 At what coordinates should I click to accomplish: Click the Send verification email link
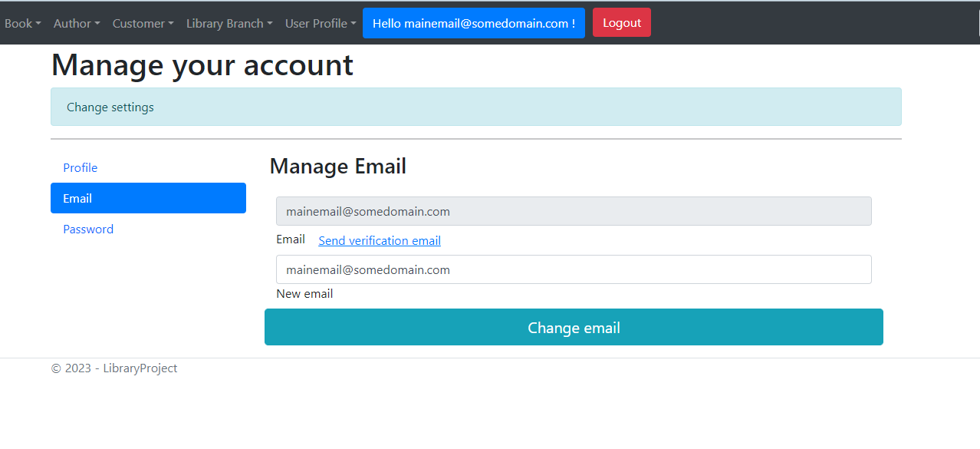[x=379, y=240]
